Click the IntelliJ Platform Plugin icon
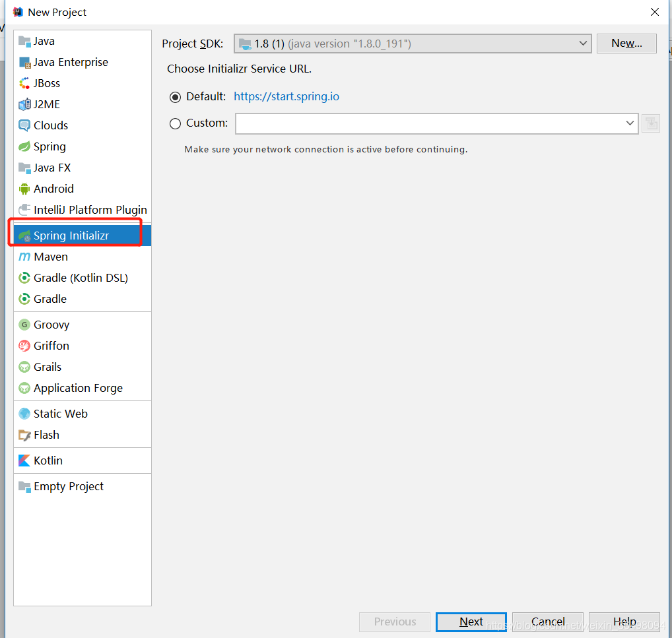This screenshot has width=672, height=638. (x=24, y=210)
